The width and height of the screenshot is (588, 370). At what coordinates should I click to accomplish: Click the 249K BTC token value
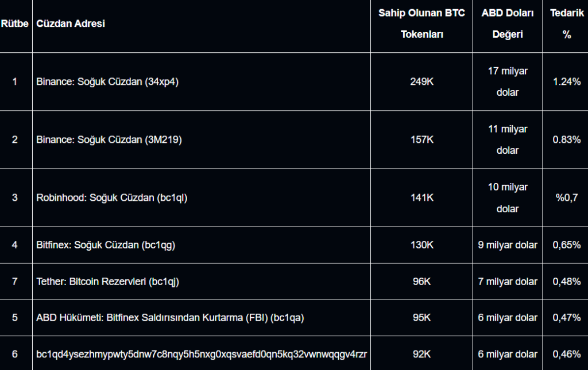[x=421, y=81]
